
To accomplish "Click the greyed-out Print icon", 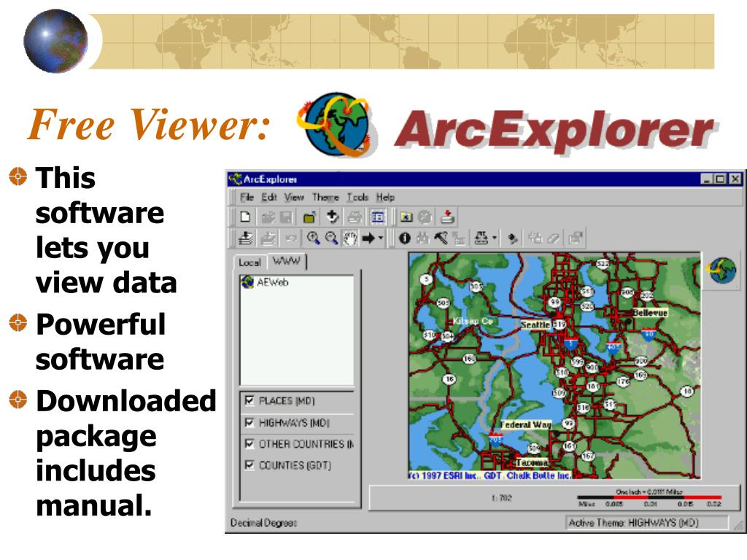I will tap(355, 217).
